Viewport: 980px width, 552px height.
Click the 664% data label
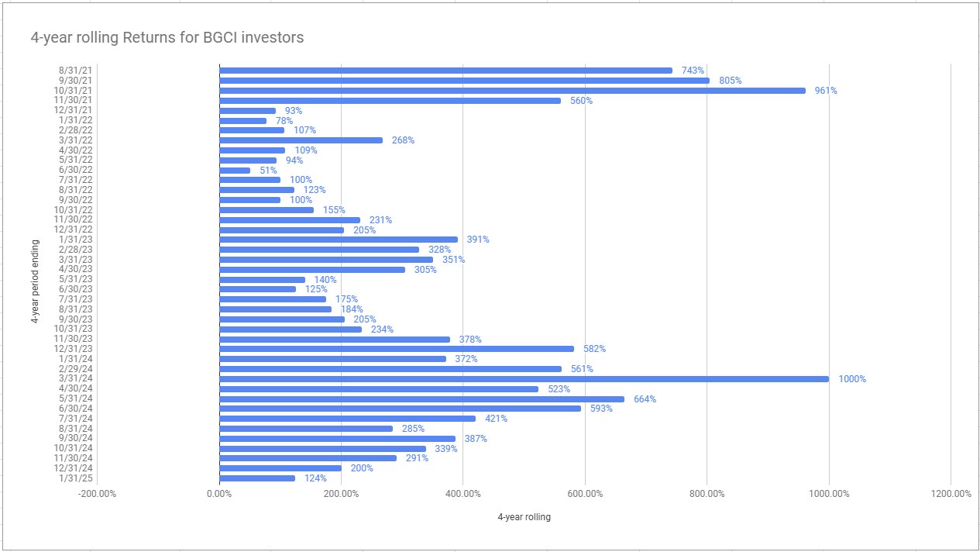pyautogui.click(x=645, y=399)
